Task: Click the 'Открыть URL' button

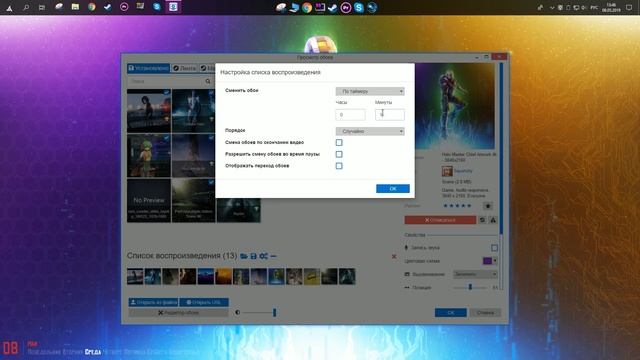Action: coord(204,302)
